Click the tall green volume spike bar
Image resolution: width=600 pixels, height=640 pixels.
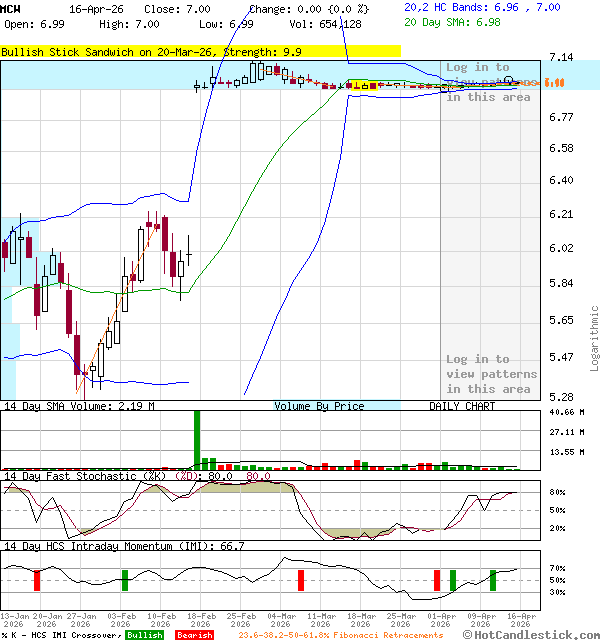[197, 439]
